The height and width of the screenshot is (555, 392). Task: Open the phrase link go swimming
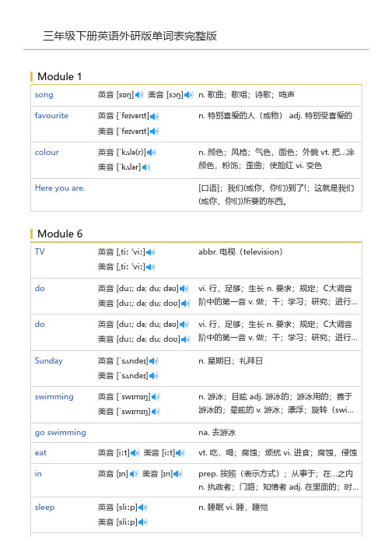pos(60,433)
